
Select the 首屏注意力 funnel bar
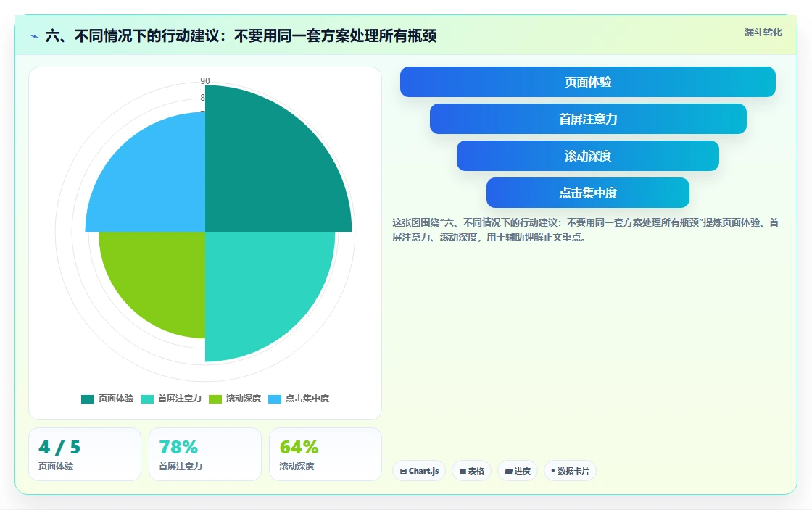coord(588,119)
